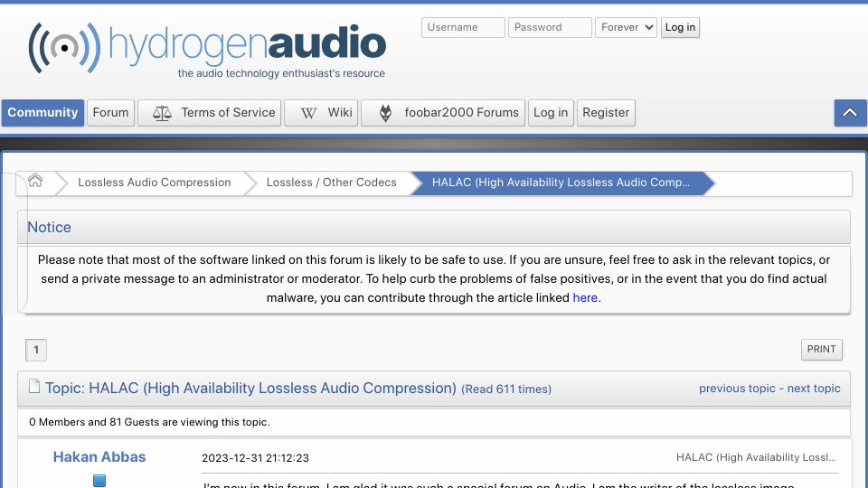Click the home icon in breadcrumb
Viewport: 868px width, 488px height.
point(35,181)
